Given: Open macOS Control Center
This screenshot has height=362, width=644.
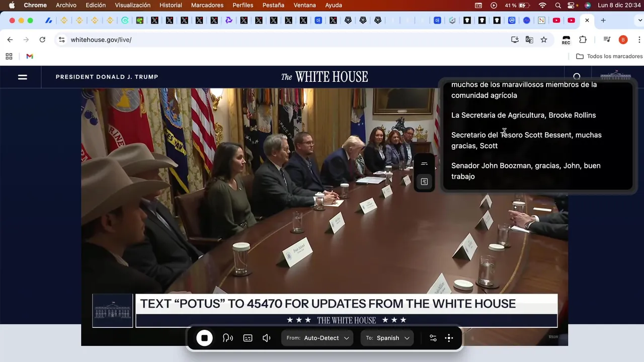Looking at the screenshot, I should [x=572, y=5].
